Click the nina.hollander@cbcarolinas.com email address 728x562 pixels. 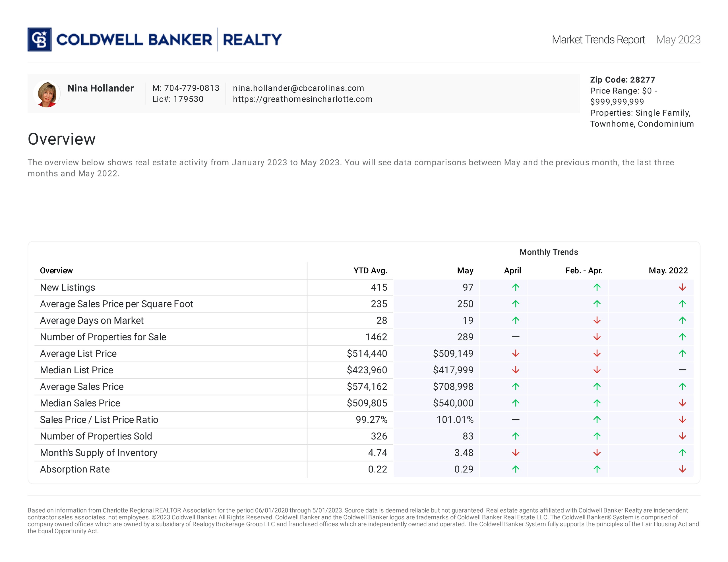coord(298,88)
